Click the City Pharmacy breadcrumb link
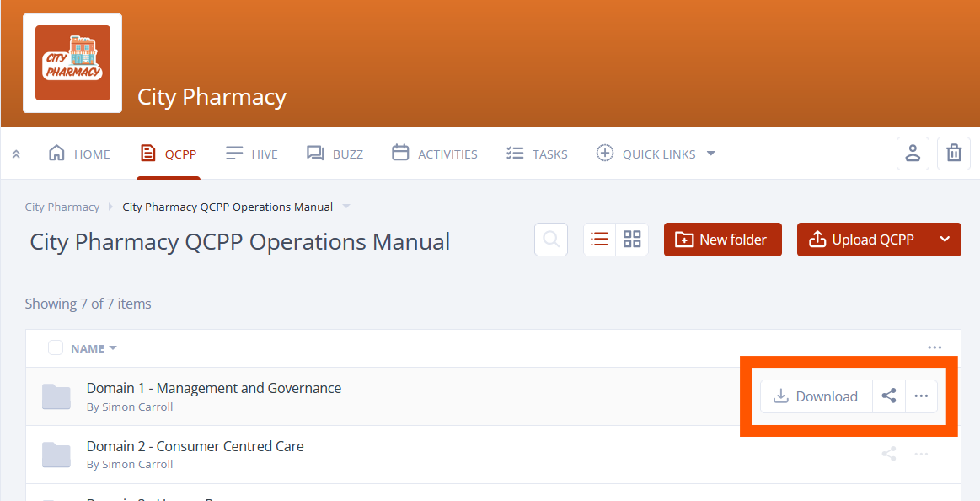Image resolution: width=980 pixels, height=501 pixels. pos(62,207)
